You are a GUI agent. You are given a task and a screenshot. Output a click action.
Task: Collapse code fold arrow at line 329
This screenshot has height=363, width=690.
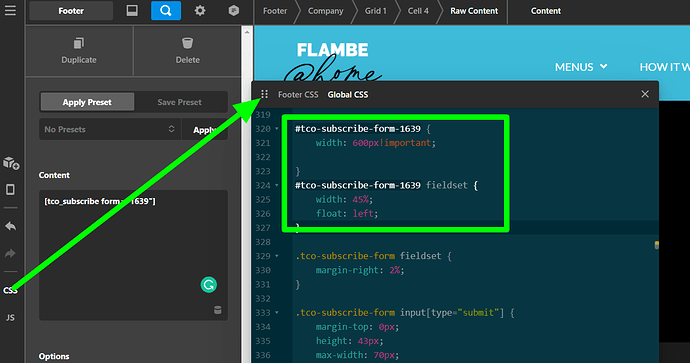pyautogui.click(x=277, y=256)
